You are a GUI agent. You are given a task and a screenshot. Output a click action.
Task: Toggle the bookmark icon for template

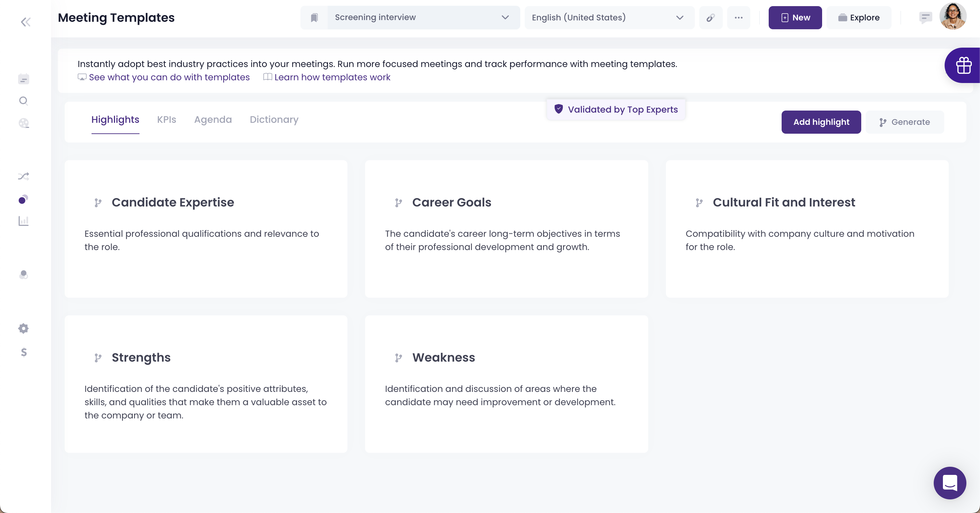[x=314, y=17]
